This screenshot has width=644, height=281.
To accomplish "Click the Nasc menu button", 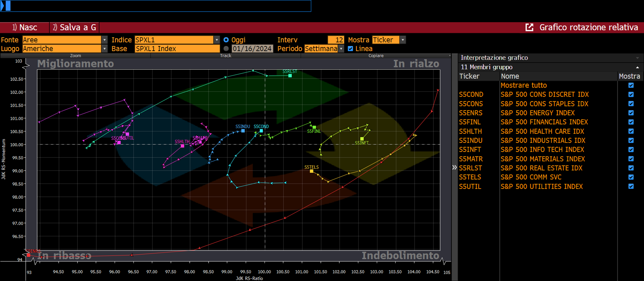I will coord(25,28).
